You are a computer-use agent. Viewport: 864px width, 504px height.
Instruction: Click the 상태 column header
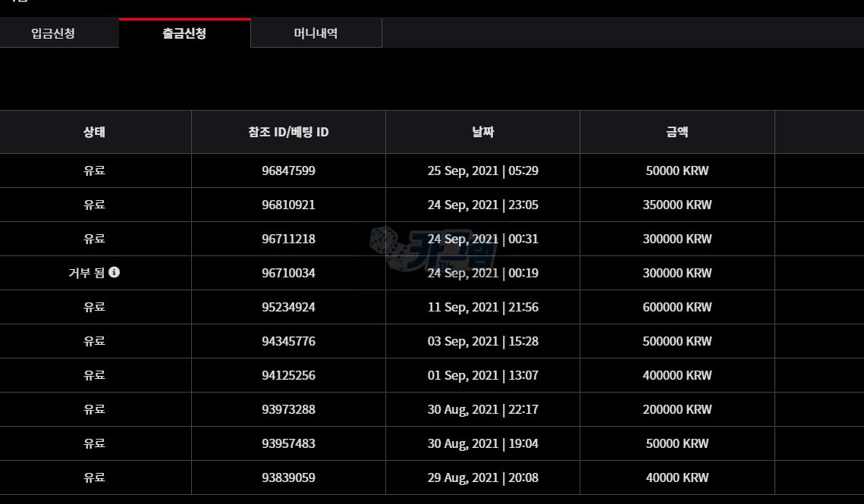pos(94,132)
